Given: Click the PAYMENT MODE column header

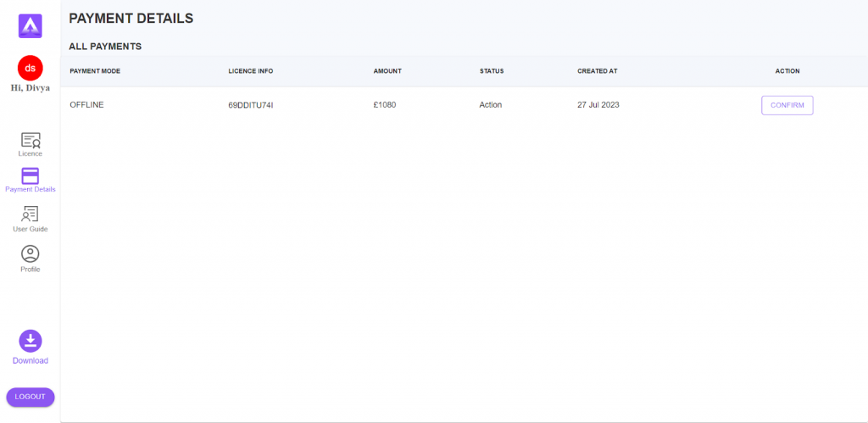Looking at the screenshot, I should (x=95, y=71).
